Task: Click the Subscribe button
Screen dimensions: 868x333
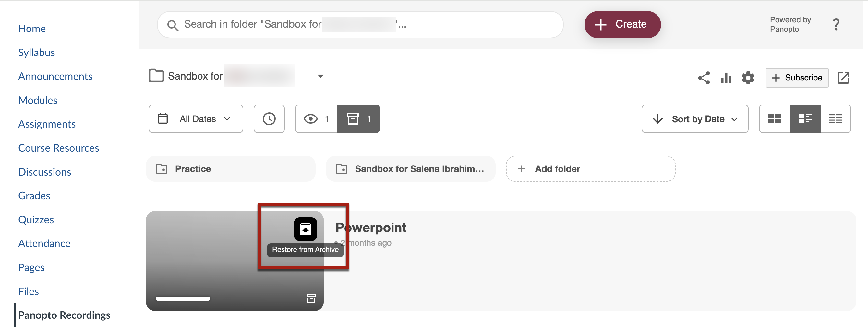Action: (797, 78)
